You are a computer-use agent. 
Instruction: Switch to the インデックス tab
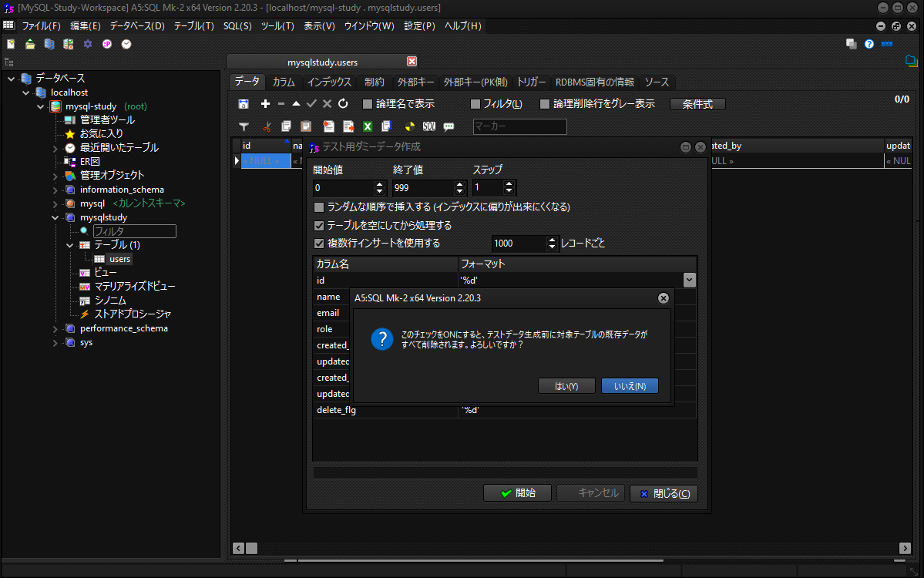[x=329, y=82]
